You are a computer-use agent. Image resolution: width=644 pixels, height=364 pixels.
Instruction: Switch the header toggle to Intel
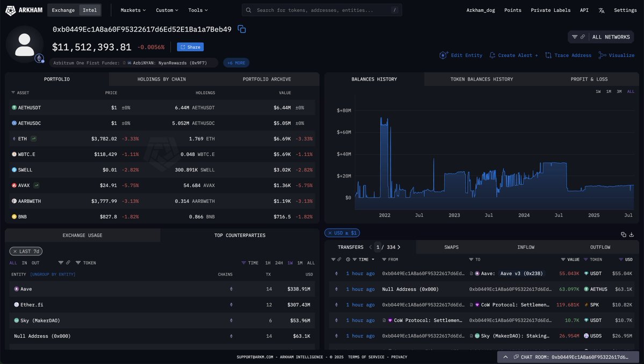90,10
